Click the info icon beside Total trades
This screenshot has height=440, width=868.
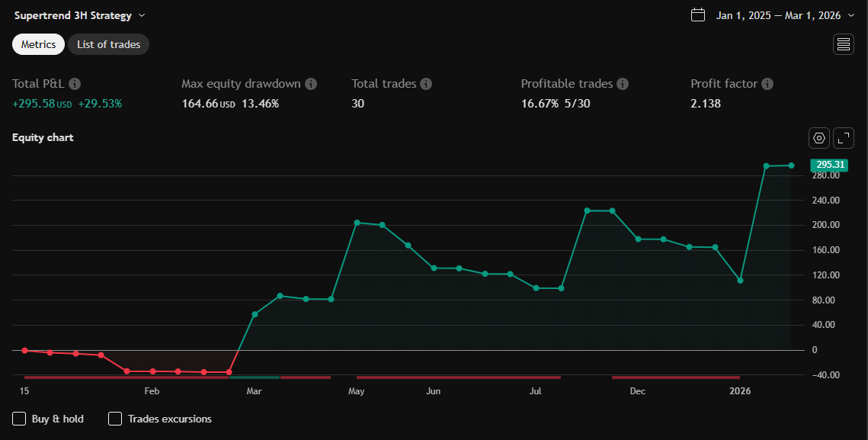tap(426, 84)
